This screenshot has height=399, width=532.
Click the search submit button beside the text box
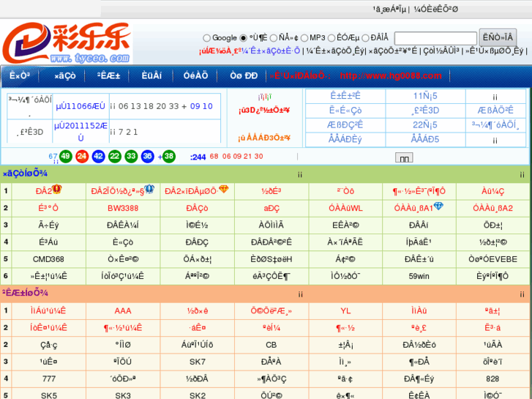coord(498,38)
